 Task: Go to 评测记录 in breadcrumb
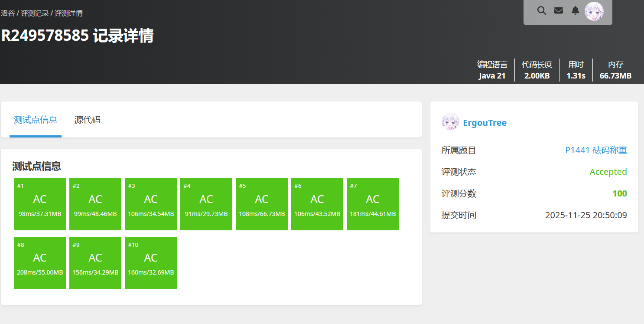(35, 13)
